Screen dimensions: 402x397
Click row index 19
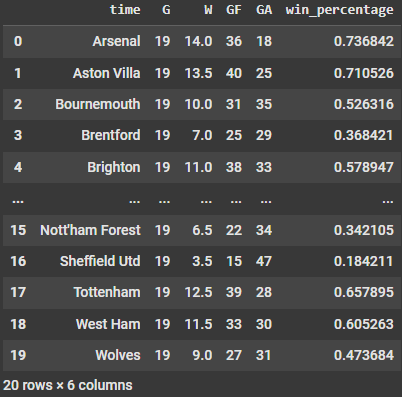(18, 355)
